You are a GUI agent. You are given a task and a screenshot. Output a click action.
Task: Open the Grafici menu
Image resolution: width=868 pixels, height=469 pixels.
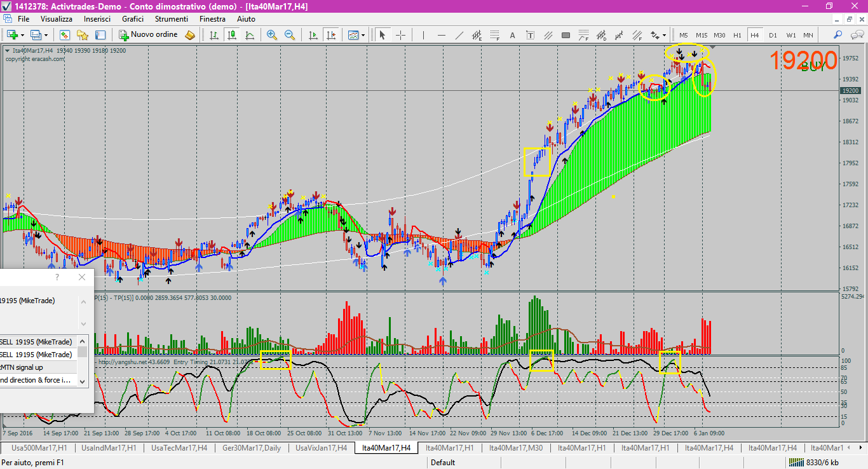pyautogui.click(x=133, y=19)
